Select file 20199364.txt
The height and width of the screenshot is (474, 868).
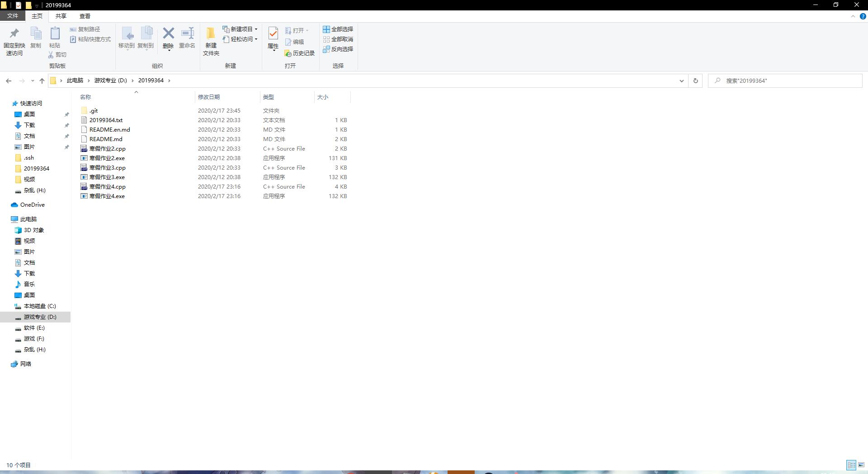[x=214, y=120]
